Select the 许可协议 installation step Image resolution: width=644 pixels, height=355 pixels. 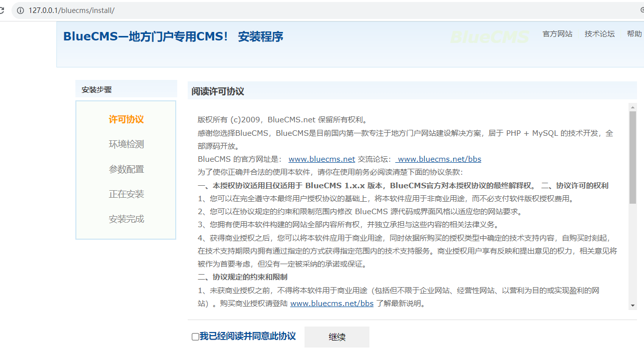(126, 119)
